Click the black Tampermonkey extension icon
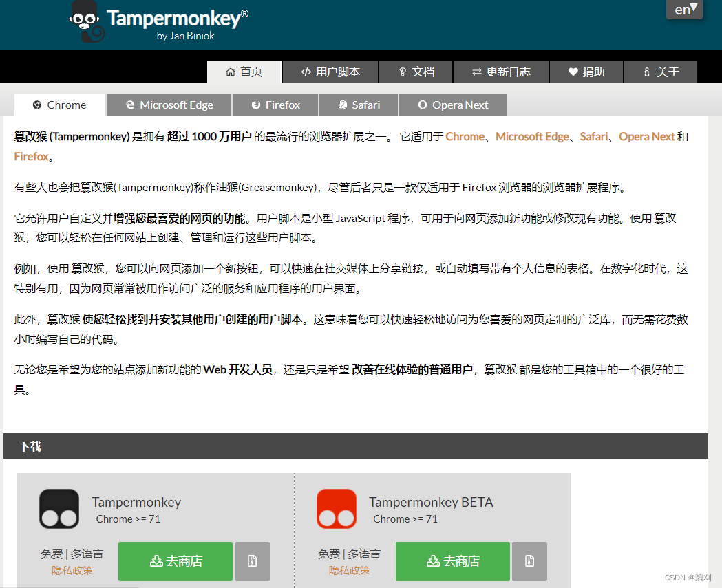The height and width of the screenshot is (588, 722). click(59, 509)
